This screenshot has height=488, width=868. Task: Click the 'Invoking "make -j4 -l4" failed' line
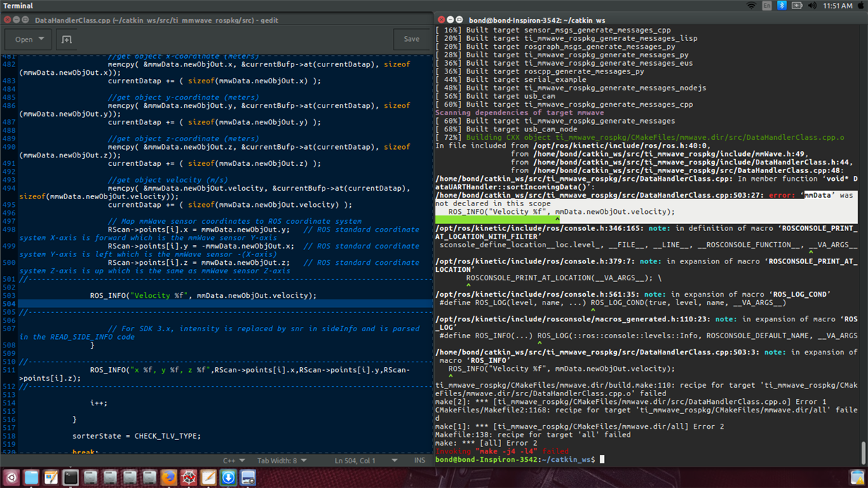coord(502,451)
